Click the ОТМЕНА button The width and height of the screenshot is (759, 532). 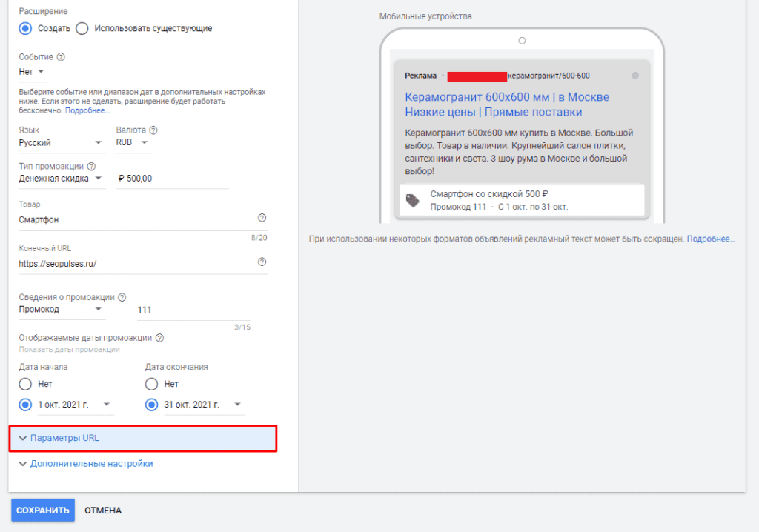(103, 511)
